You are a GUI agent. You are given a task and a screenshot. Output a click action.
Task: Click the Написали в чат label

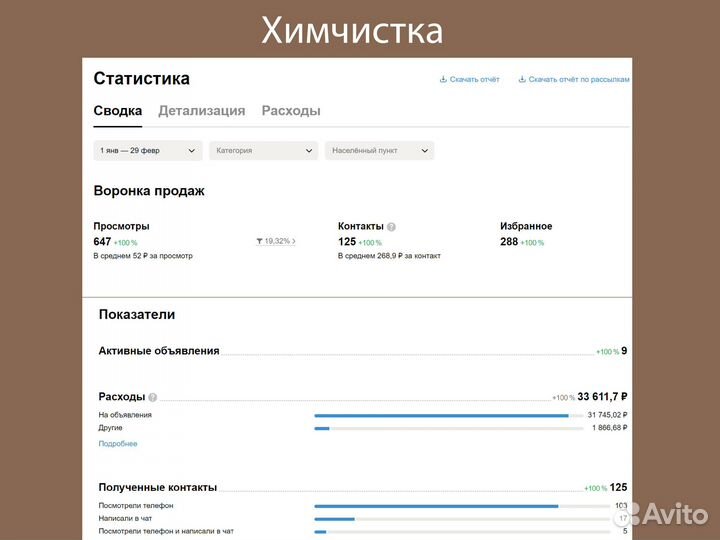point(125,518)
